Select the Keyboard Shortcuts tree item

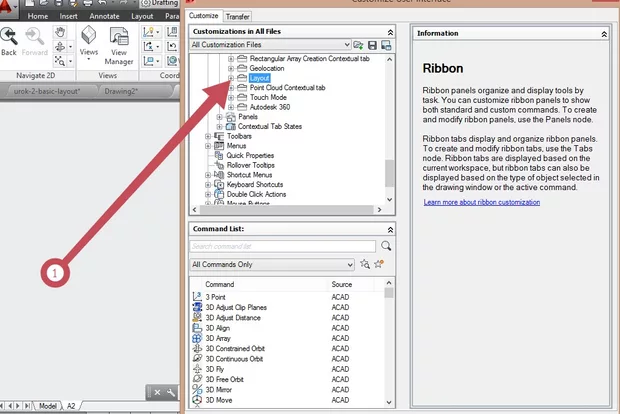[x=255, y=185]
